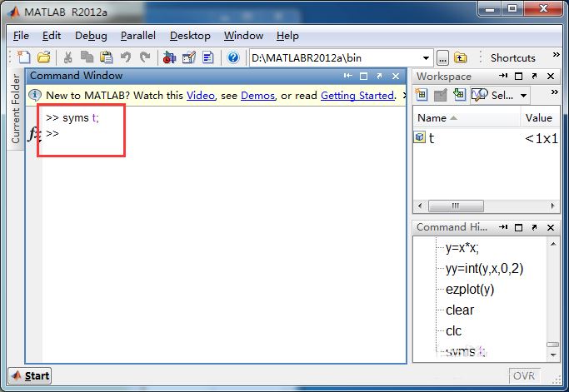Viewport: 569px width, 392px height.
Task: Click the Workspace horizontal scrollbar thumb
Action: pyautogui.click(x=456, y=206)
